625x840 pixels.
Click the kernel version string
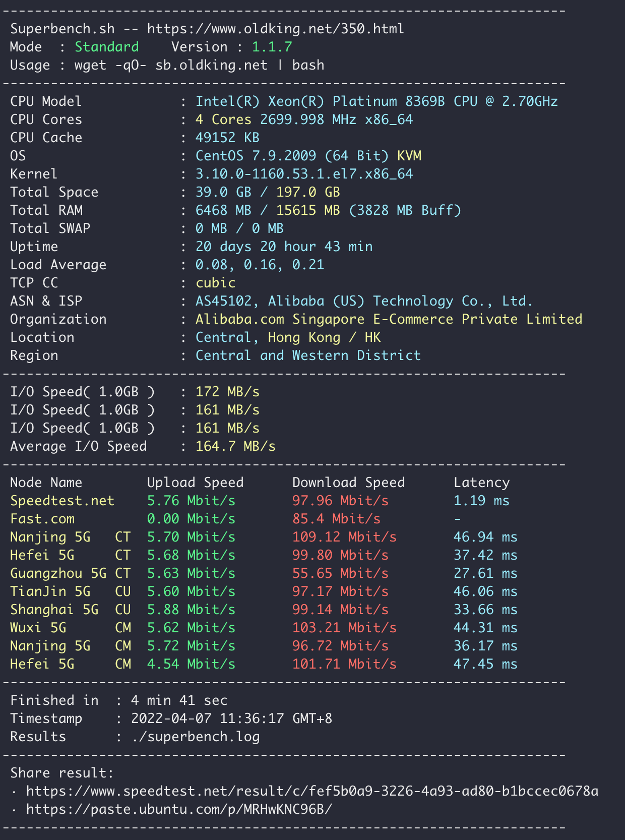click(x=304, y=174)
